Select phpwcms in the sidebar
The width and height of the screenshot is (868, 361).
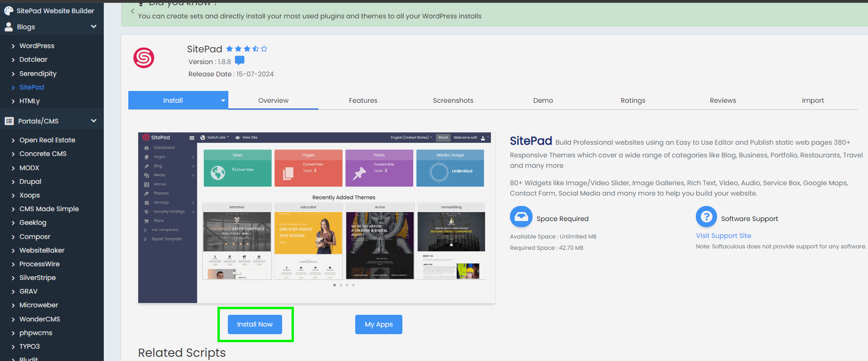(36, 333)
